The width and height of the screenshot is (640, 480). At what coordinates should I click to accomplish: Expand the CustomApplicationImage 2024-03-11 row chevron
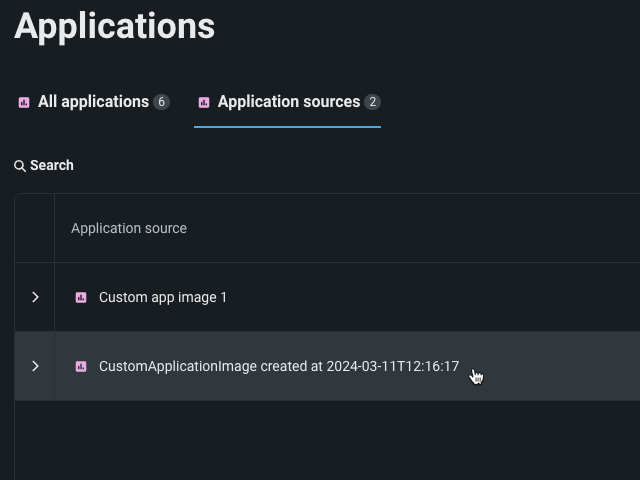35,366
